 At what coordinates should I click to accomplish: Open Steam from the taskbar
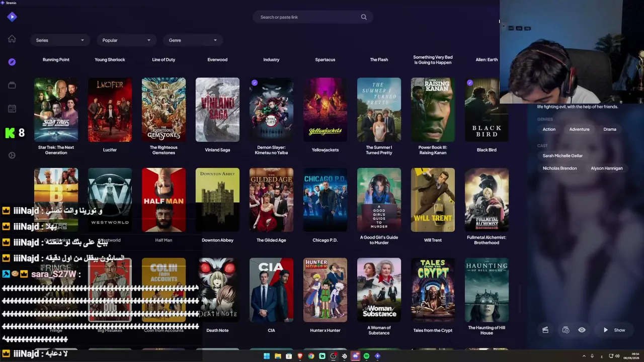[x=344, y=356]
